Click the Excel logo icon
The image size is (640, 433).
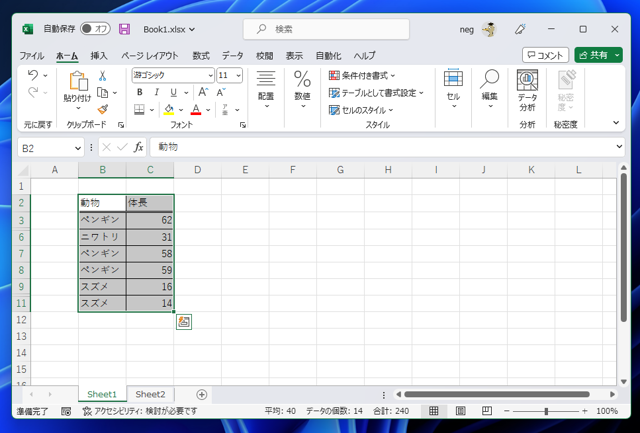28,29
